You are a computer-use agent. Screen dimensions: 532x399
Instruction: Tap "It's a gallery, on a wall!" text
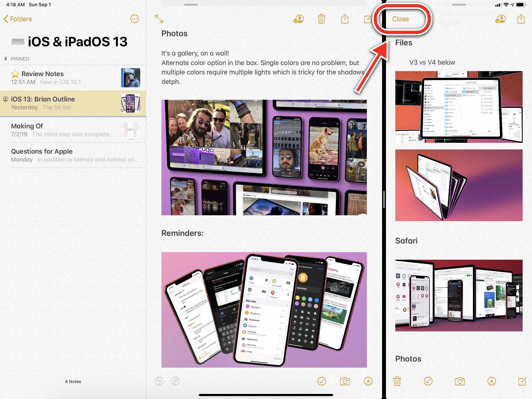click(x=195, y=53)
